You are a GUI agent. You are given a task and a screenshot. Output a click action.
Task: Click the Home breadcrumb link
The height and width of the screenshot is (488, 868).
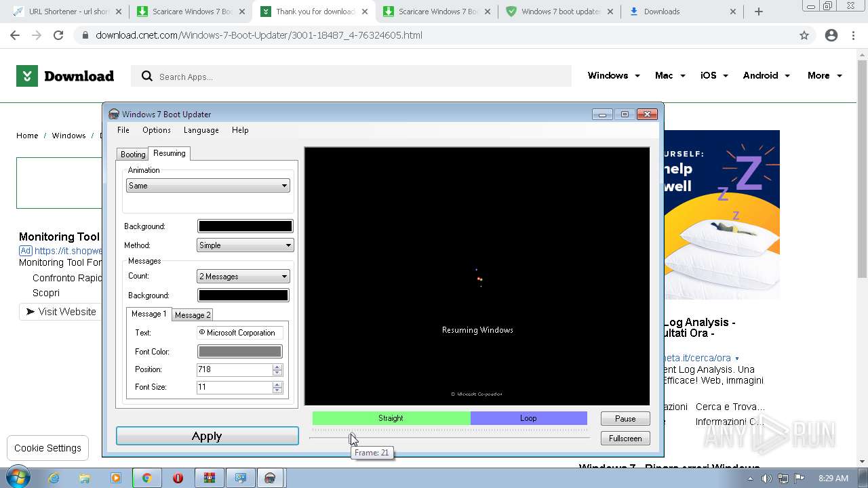click(x=27, y=136)
